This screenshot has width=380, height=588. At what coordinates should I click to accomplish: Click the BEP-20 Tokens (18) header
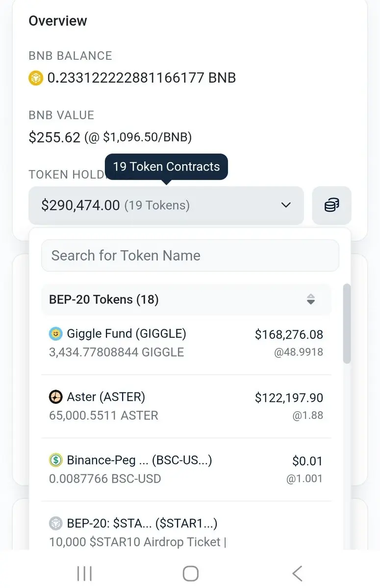point(104,299)
